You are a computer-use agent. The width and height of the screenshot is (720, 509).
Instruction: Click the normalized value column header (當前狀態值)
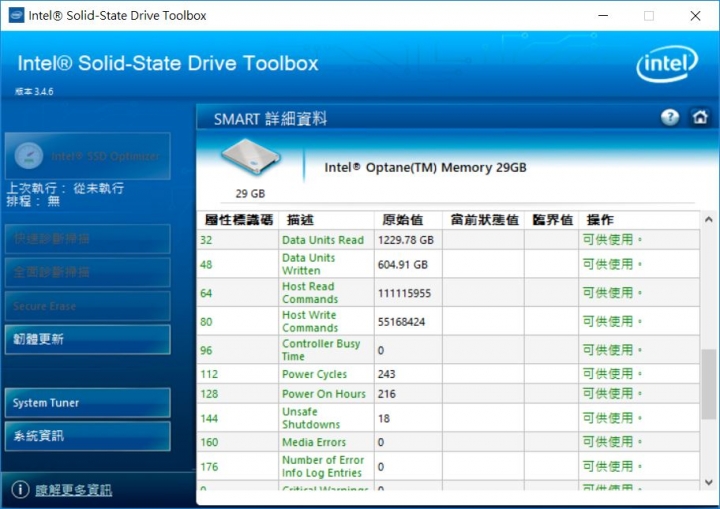[x=484, y=220]
